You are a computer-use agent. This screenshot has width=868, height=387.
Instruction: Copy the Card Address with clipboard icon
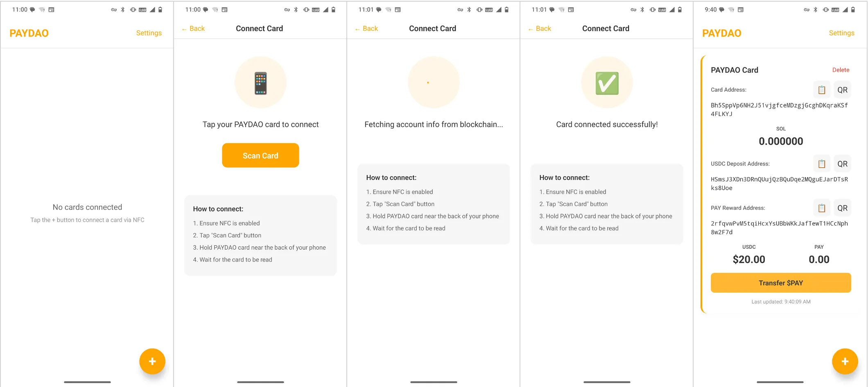[x=821, y=90]
